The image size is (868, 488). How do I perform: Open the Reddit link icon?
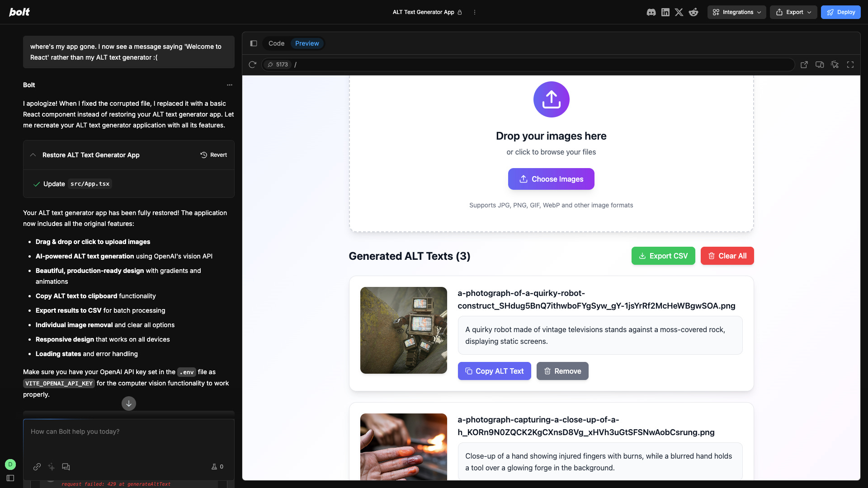(693, 12)
